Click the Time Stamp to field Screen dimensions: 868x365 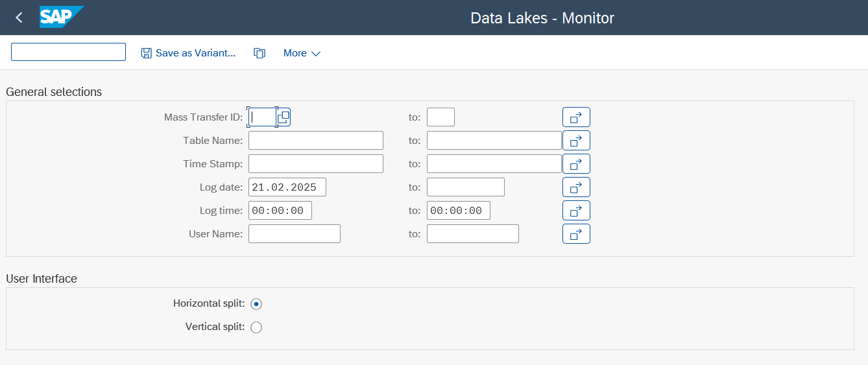[x=494, y=164]
